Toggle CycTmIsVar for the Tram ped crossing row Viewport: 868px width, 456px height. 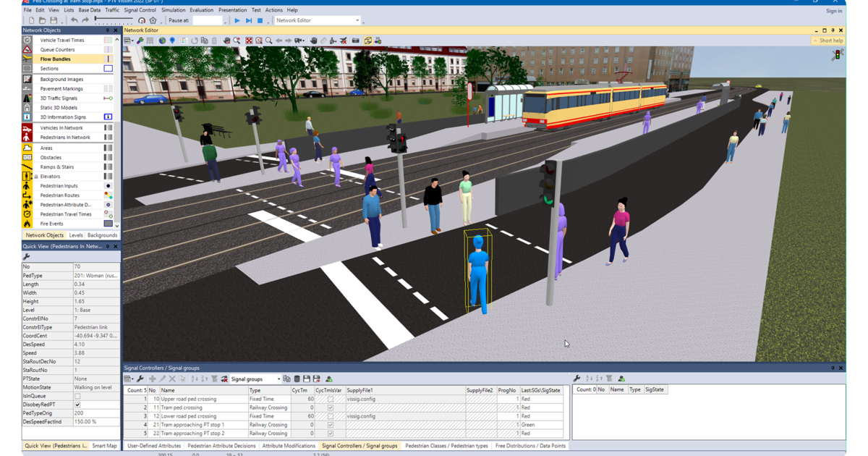click(331, 408)
